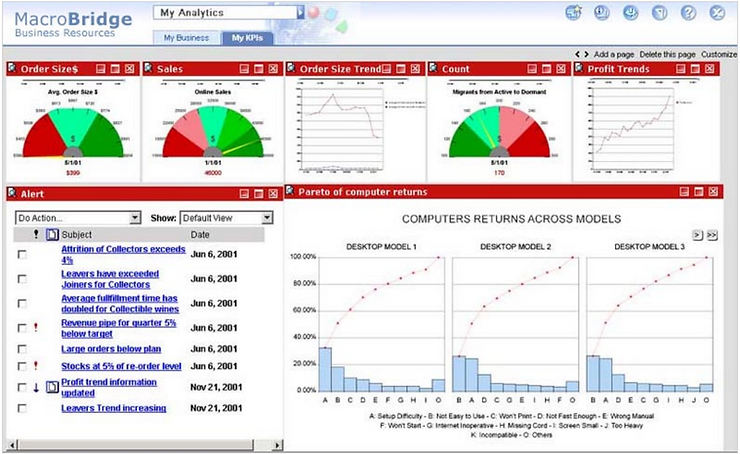Click the third round download-style icon
Viewport: 740px width, 454px height.
point(631,12)
